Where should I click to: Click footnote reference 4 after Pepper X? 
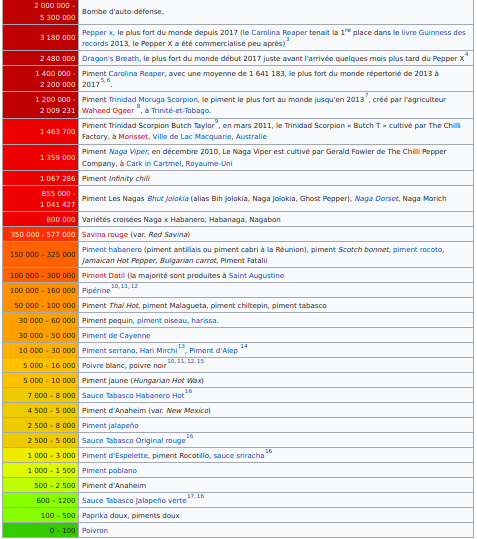(466, 55)
